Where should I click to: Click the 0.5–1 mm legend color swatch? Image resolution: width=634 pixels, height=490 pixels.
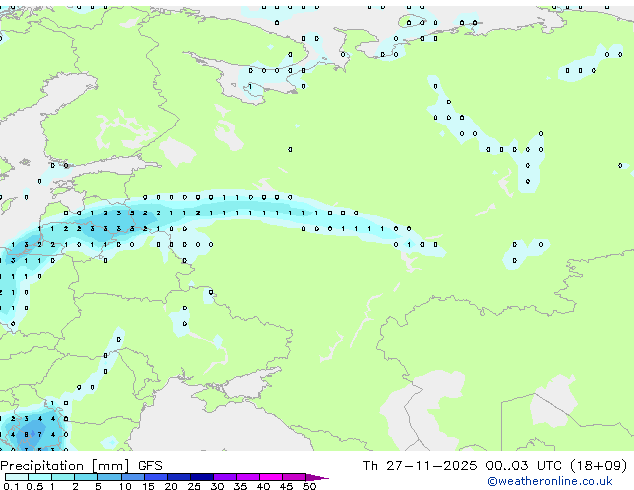[40, 477]
